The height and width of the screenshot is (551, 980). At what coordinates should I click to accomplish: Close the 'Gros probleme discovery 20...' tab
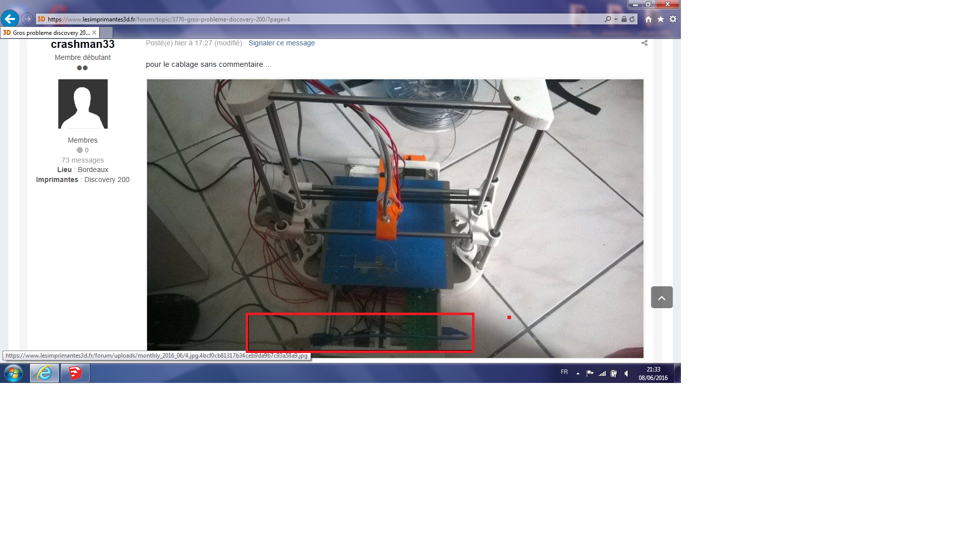94,32
